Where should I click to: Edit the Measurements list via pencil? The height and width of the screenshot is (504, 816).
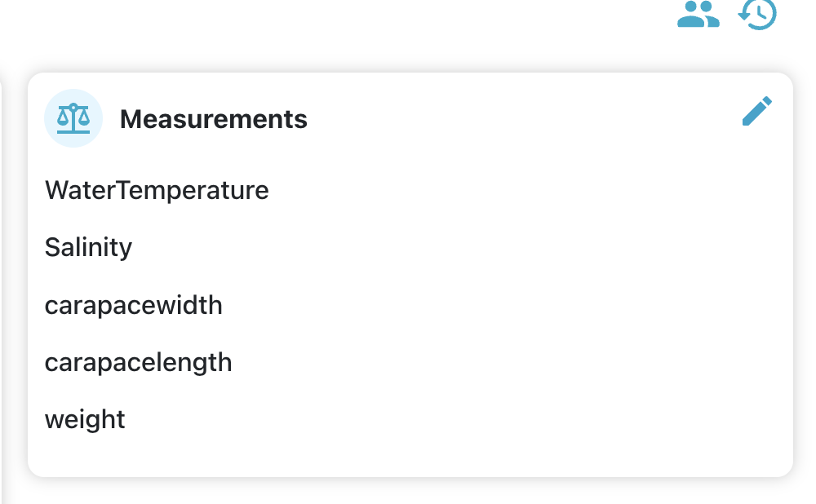pos(756,112)
